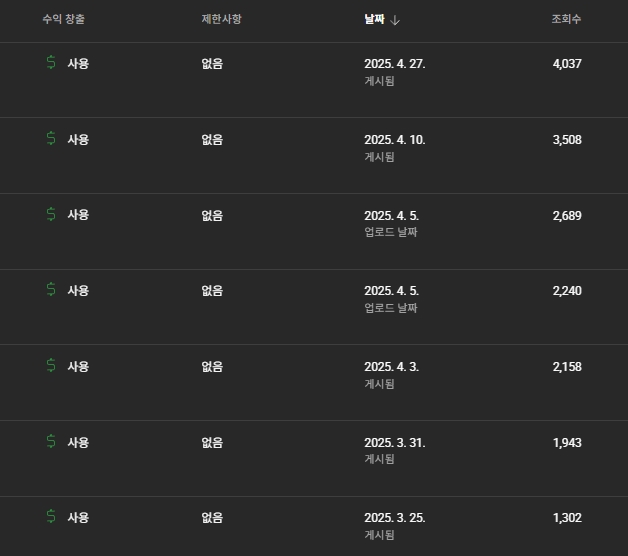Image resolution: width=628 pixels, height=556 pixels.
Task: Click the 없음 restriction for the 2025. 4. 3. video
Action: pyautogui.click(x=212, y=367)
